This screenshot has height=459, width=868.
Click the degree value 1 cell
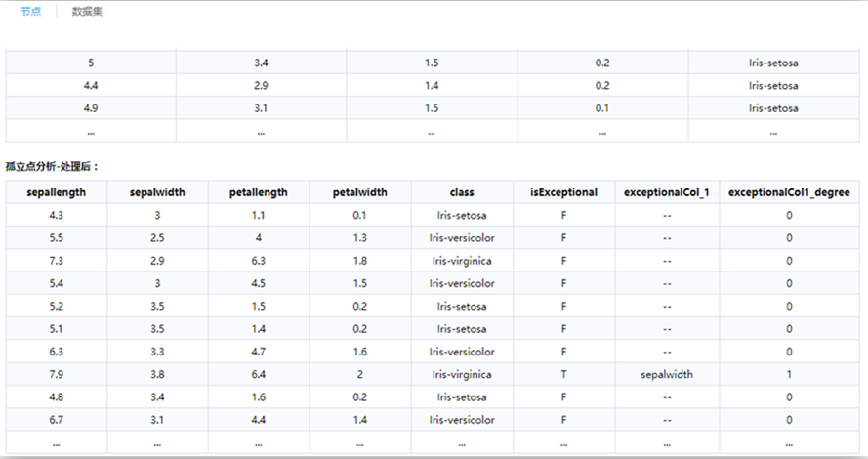point(789,373)
